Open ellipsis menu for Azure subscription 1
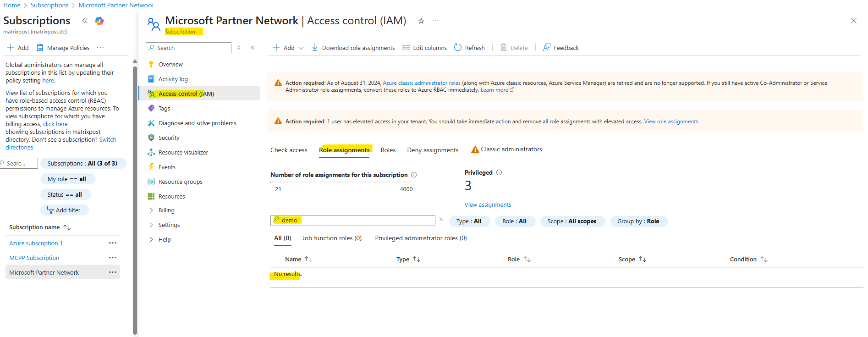The image size is (868, 337). [113, 243]
